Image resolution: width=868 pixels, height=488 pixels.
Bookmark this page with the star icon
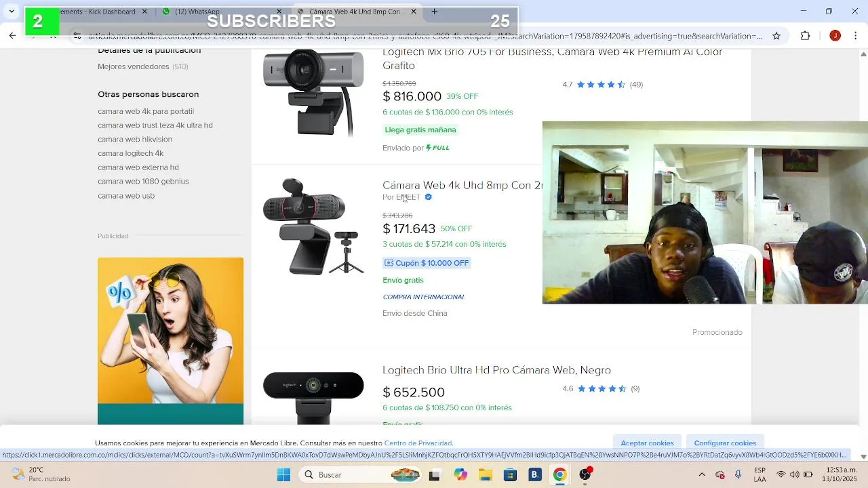coord(776,36)
